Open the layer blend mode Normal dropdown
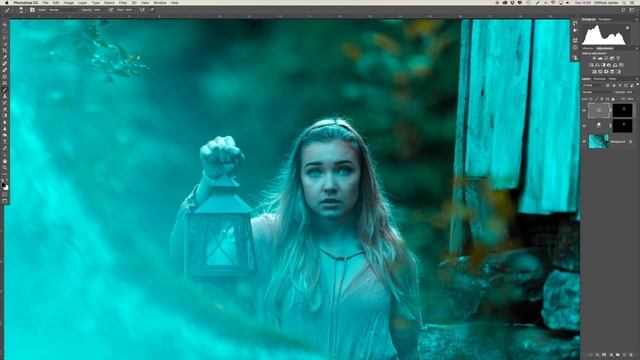The height and width of the screenshot is (360, 640). tap(597, 92)
